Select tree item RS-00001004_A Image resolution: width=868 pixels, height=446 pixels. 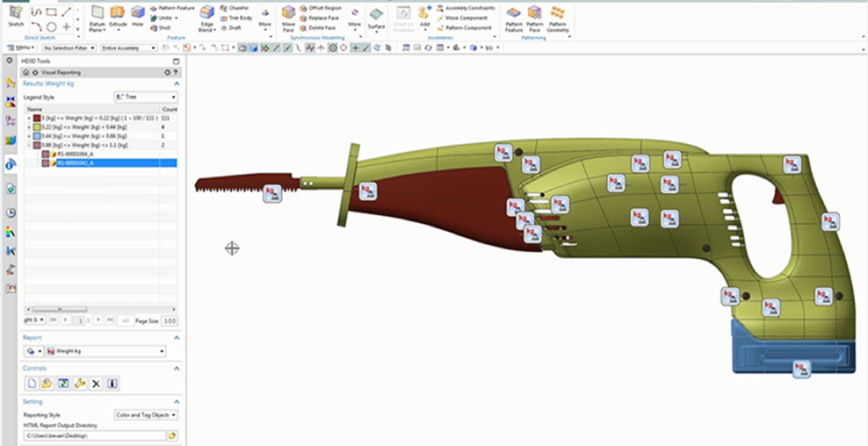point(76,154)
